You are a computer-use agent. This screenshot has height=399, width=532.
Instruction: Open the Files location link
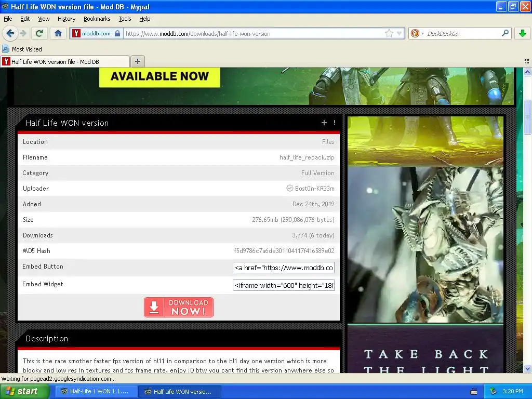click(x=328, y=142)
